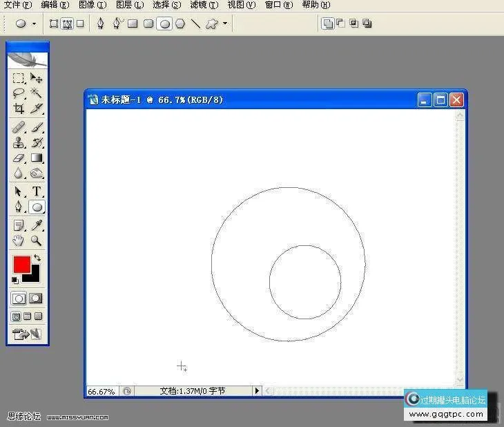This screenshot has width=504, height=427.
Task: Select the Crop tool
Action: (19, 108)
